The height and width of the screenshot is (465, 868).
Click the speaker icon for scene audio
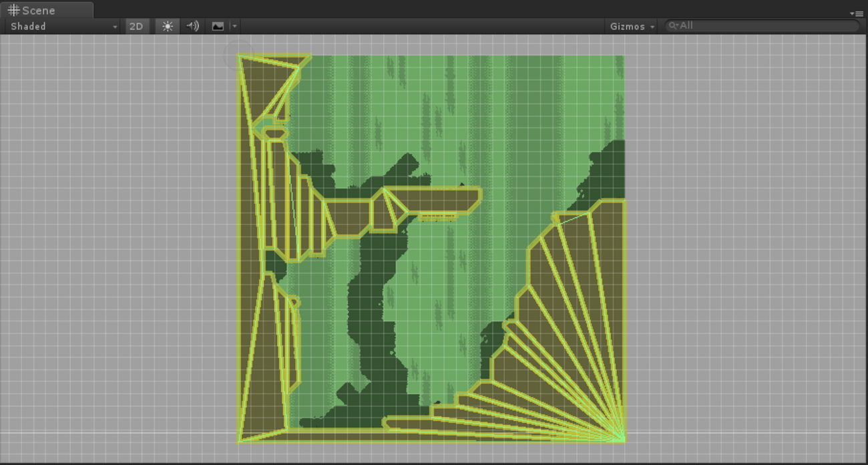click(192, 26)
